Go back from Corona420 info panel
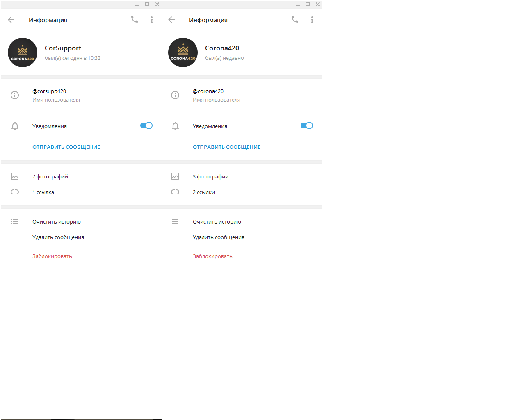The image size is (525, 420). point(171,20)
